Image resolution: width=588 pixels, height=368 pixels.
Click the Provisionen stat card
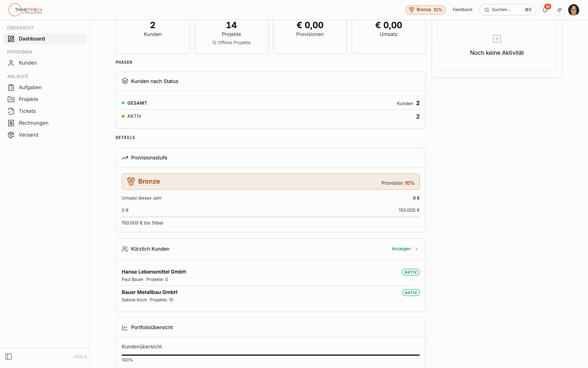click(310, 37)
